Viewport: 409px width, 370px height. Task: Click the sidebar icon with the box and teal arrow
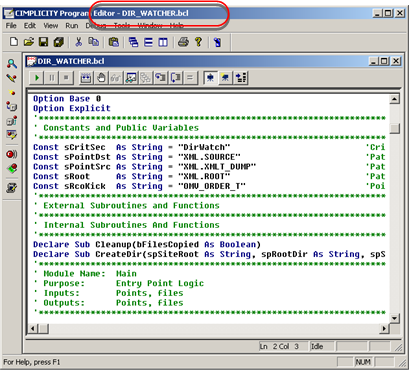point(12,121)
